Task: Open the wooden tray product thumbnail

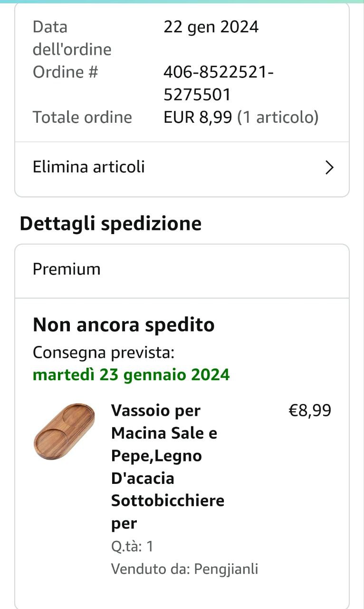Action: pyautogui.click(x=64, y=432)
